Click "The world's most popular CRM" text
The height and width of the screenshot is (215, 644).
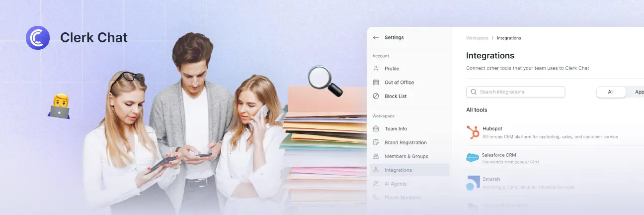[510, 162]
